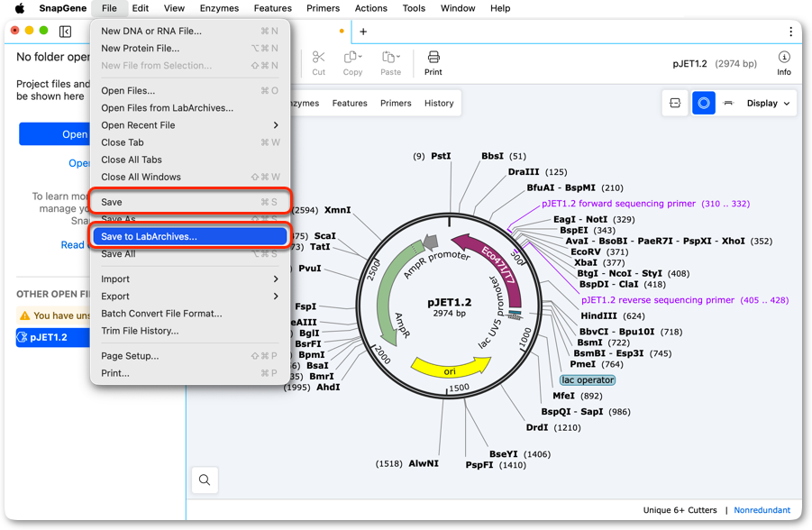Click the SnapGene application menu
The image size is (812, 530).
63,8
